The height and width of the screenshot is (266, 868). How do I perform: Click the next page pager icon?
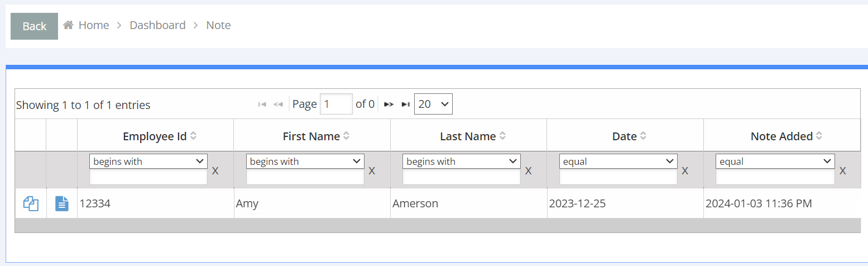(389, 104)
